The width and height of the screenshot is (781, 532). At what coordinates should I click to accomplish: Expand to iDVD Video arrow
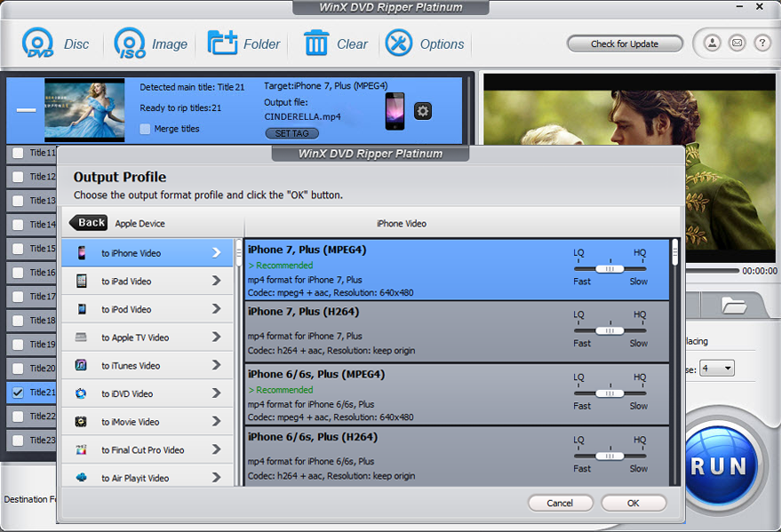pos(216,393)
